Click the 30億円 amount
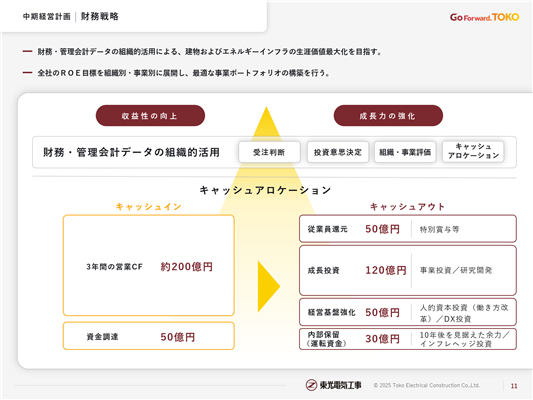The height and width of the screenshot is (400, 533). pos(382,339)
